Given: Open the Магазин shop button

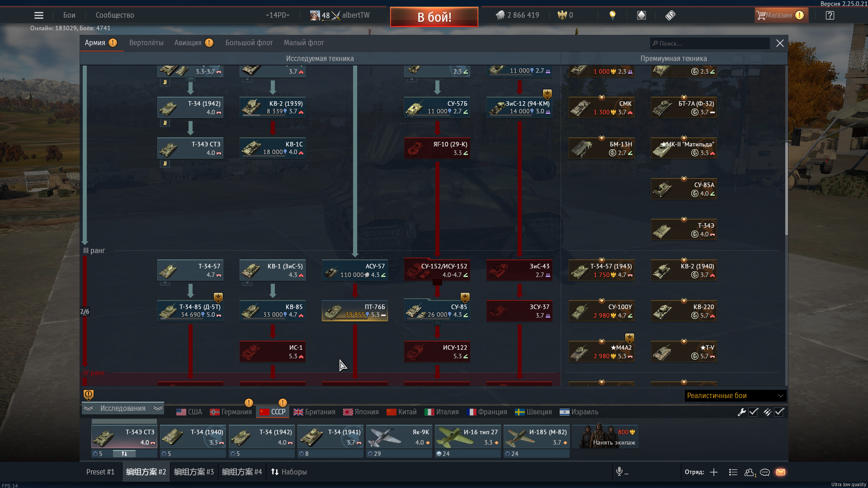Looking at the screenshot, I should pyautogui.click(x=781, y=15).
